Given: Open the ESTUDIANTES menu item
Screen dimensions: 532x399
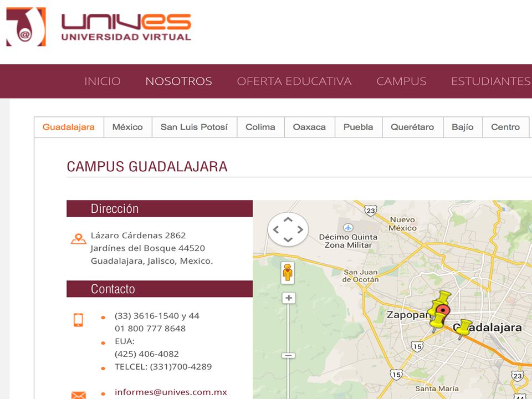Looking at the screenshot, I should 492,81.
